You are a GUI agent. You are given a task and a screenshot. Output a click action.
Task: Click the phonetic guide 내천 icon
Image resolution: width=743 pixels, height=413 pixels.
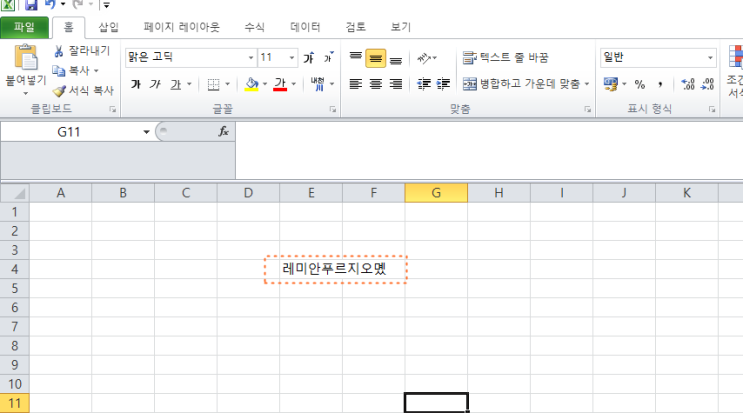(317, 84)
